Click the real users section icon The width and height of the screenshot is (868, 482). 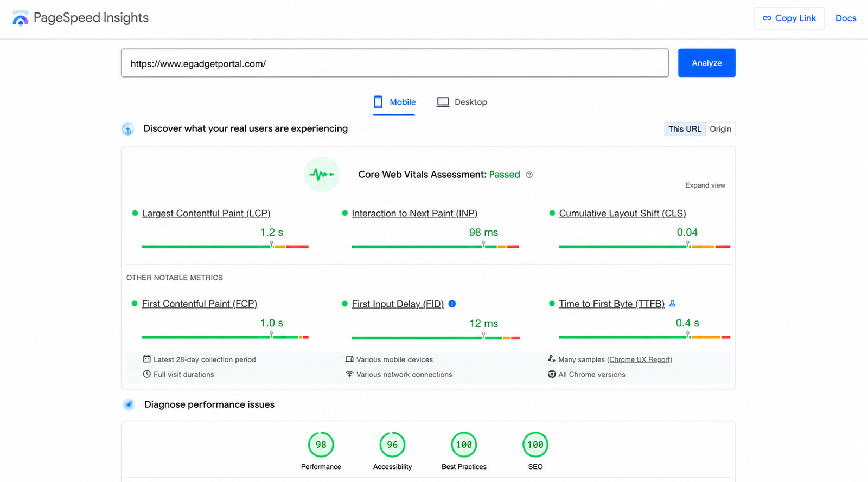coord(128,129)
